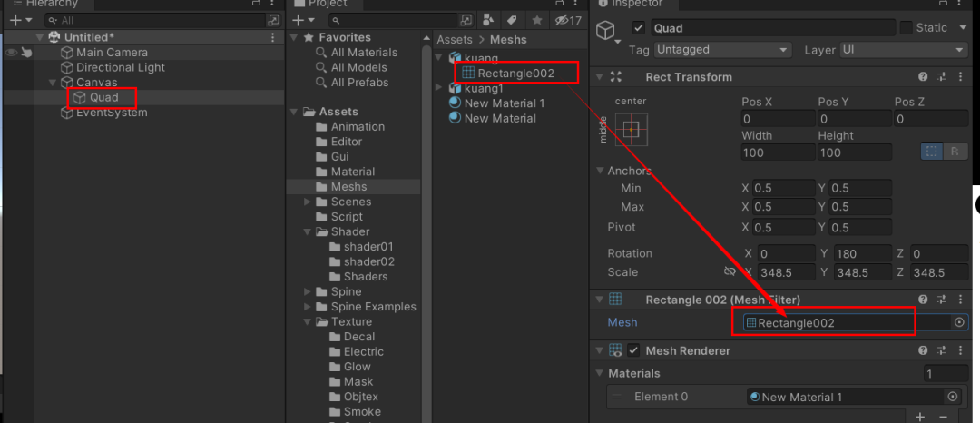Image resolution: width=980 pixels, height=423 pixels.
Task: Uncheck the Mesh Renderer enabled checkbox
Action: 633,350
